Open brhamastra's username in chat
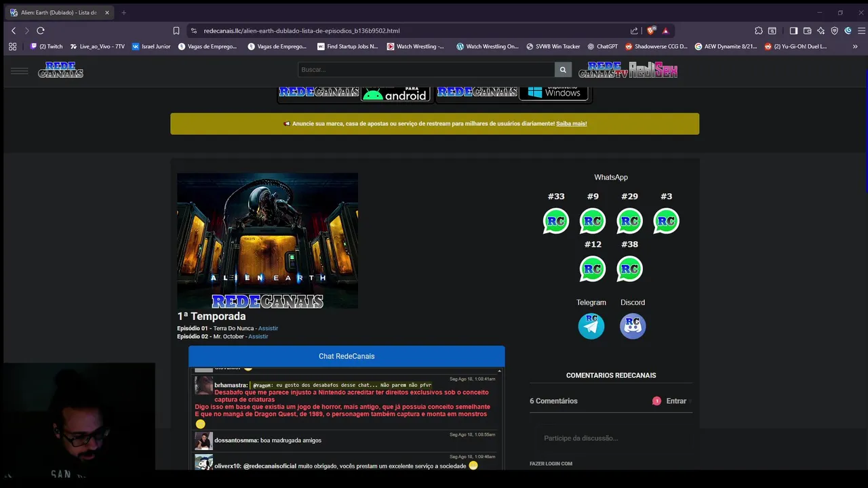Screen dimensions: 868x488 click(x=231, y=386)
